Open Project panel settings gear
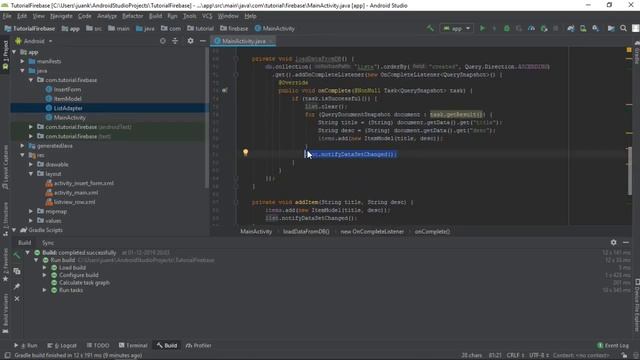This screenshot has width=640, height=360. [190, 41]
